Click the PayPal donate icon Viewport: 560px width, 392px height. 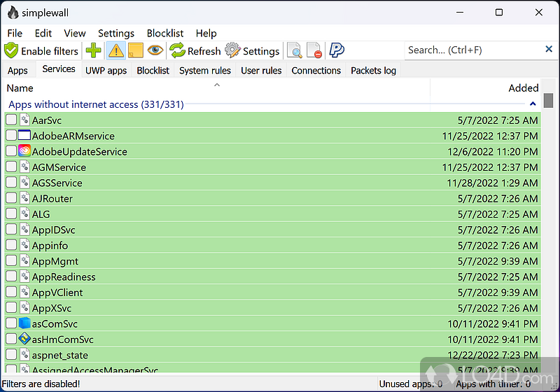coord(337,50)
